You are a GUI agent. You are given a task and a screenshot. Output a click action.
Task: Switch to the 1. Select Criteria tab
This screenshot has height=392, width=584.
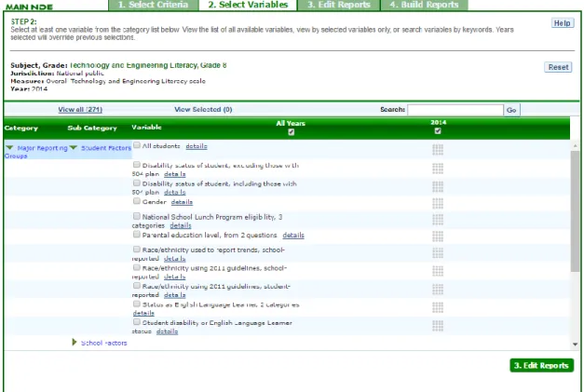(153, 5)
